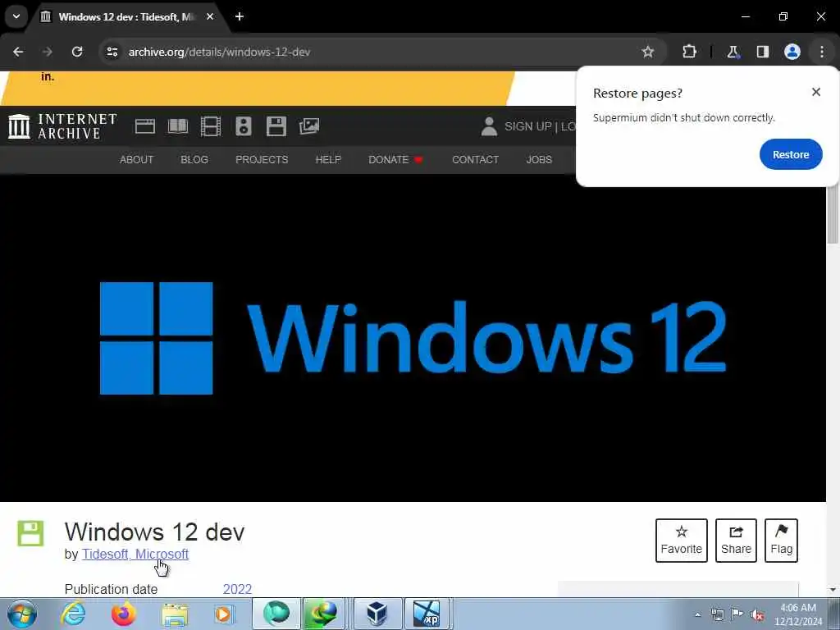Open the Action Center flag icon
Image resolution: width=840 pixels, height=630 pixels.
pyautogui.click(x=737, y=614)
